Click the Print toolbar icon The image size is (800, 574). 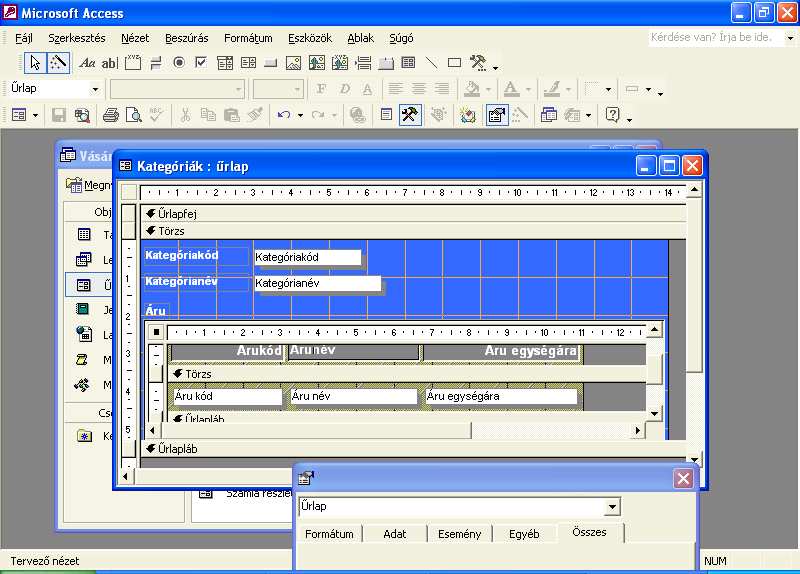coord(111,115)
